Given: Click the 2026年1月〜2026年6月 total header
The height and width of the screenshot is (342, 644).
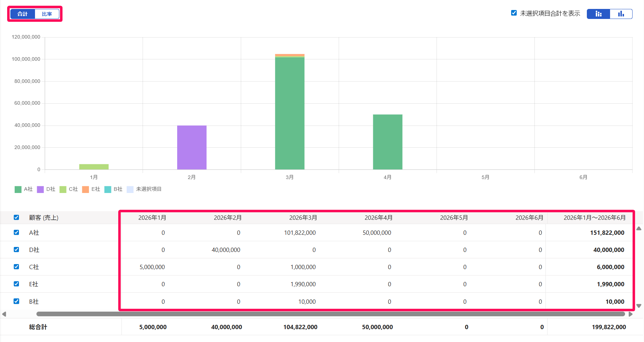Looking at the screenshot, I should click(595, 218).
